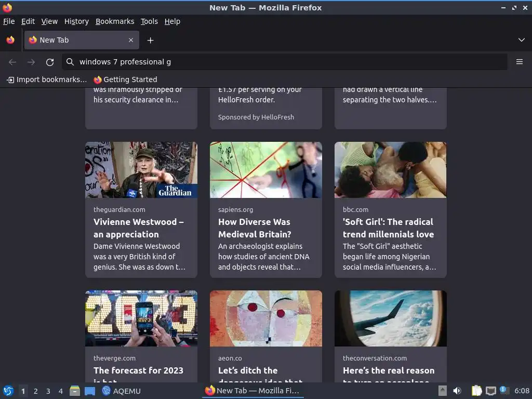Minimize the Firefox window
This screenshot has width=532, height=399.
tap(503, 7)
